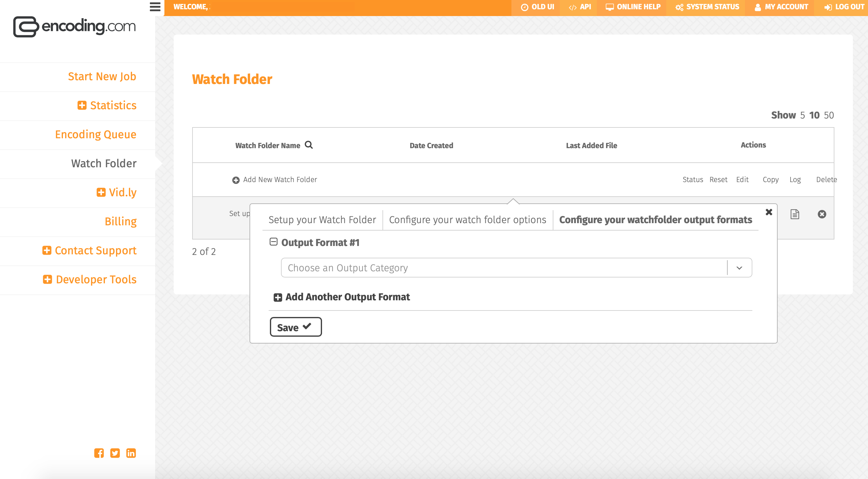Switch to Setup your Watch Folder tab
Image resolution: width=868 pixels, height=479 pixels.
coord(322,220)
